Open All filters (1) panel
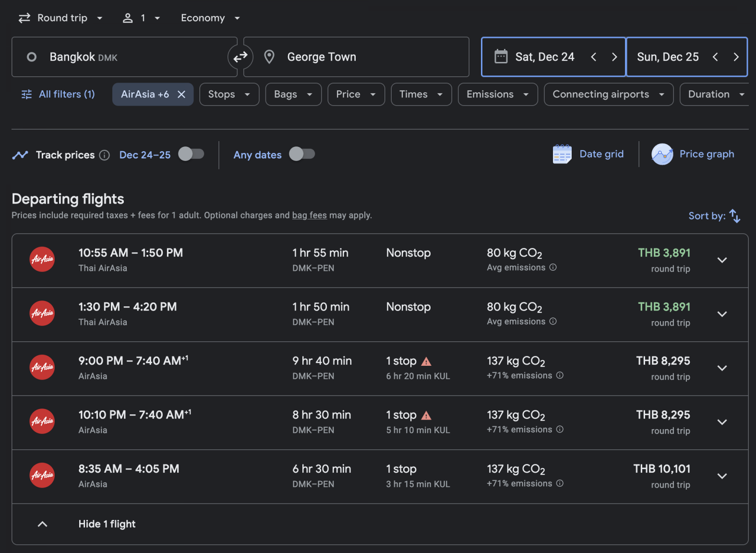This screenshot has width=756, height=553. [58, 95]
